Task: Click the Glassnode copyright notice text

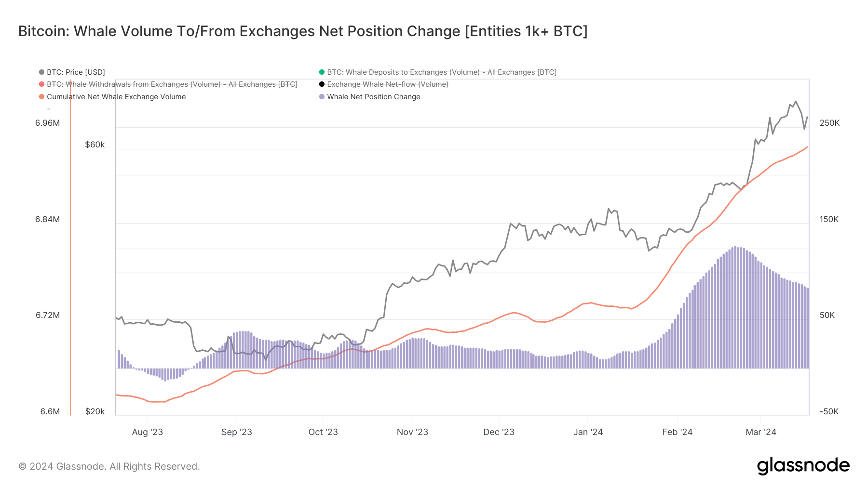Action: pos(109,466)
